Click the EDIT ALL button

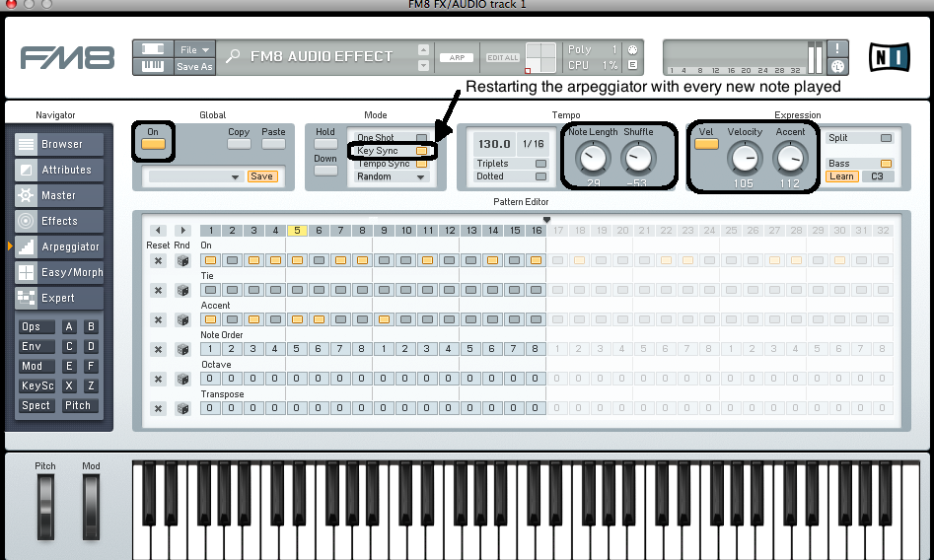tap(503, 58)
